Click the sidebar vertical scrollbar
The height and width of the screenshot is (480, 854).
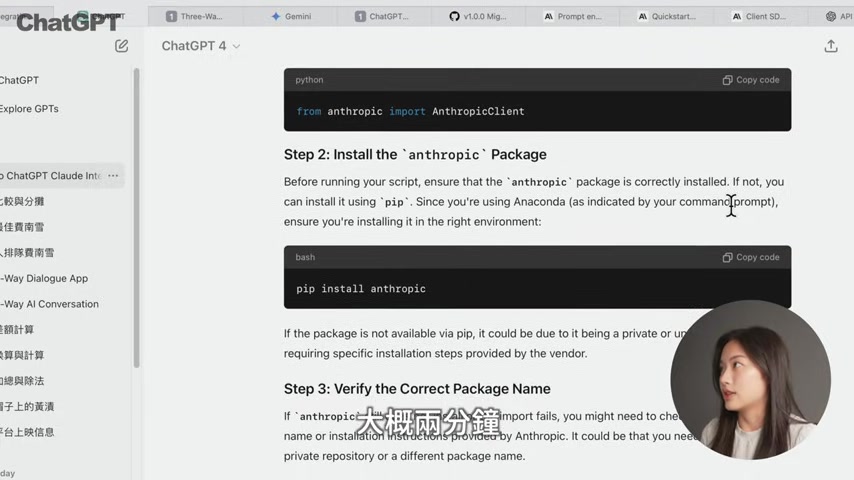point(136,218)
